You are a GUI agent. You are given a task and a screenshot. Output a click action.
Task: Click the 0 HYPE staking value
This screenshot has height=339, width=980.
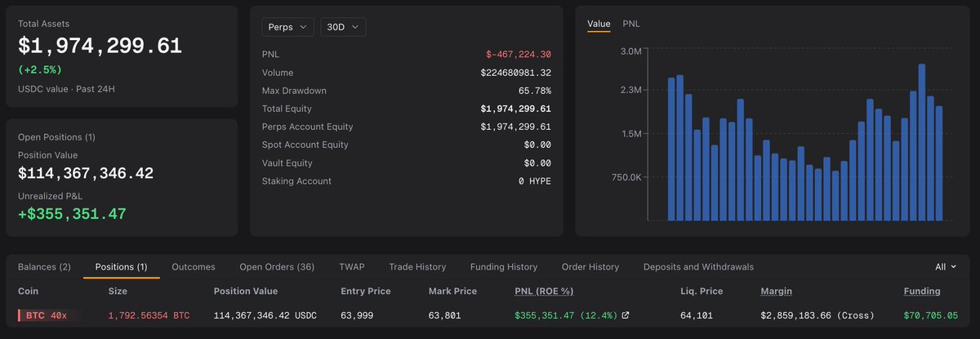click(535, 181)
